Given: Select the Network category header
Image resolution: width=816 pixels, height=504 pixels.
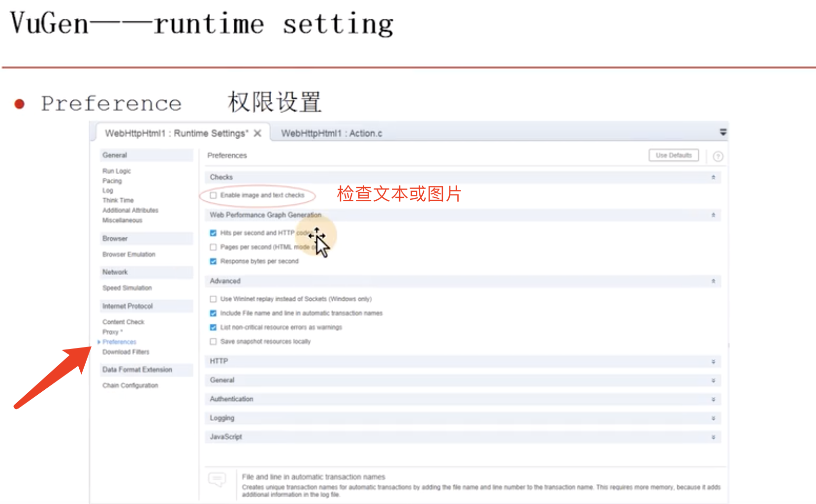Looking at the screenshot, I should [x=146, y=272].
